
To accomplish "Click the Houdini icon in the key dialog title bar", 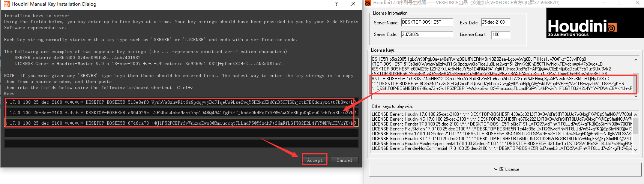I will click(x=6, y=4).
